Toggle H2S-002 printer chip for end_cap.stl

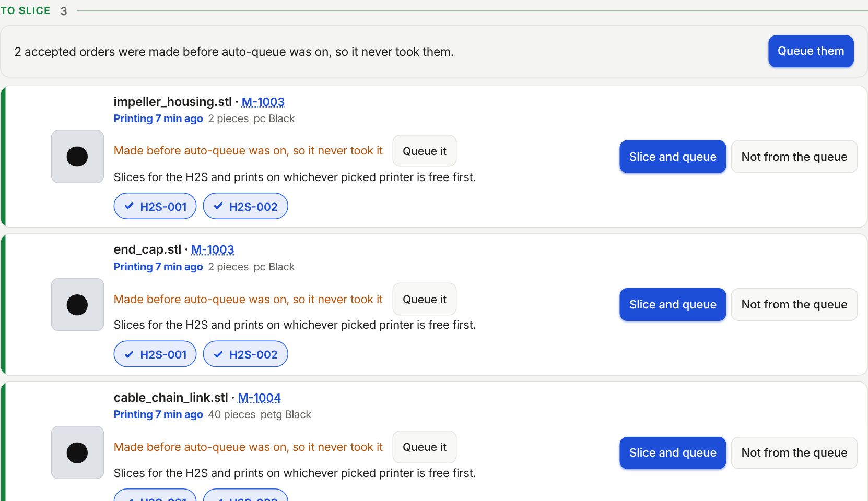coord(245,354)
